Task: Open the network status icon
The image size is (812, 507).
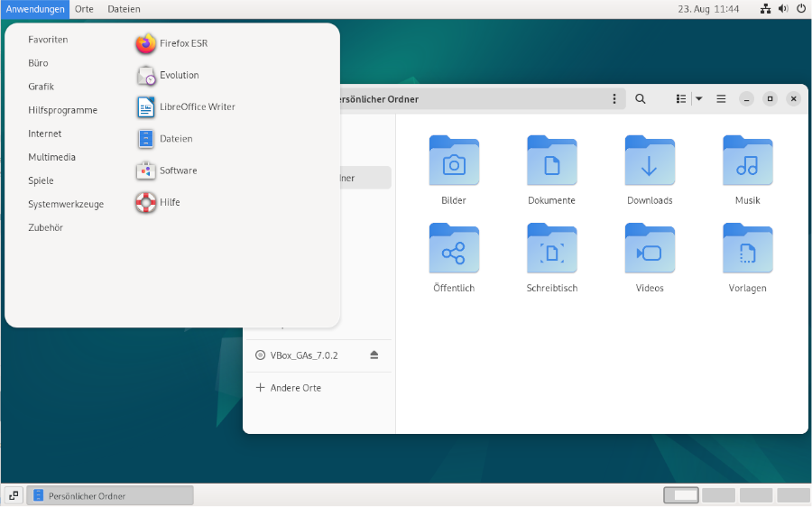Action: pos(765,9)
